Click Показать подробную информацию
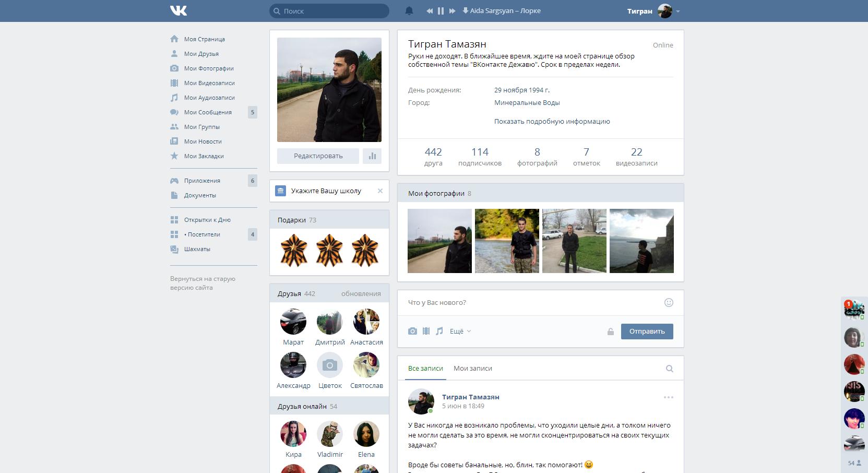The image size is (868, 473). pos(552,121)
